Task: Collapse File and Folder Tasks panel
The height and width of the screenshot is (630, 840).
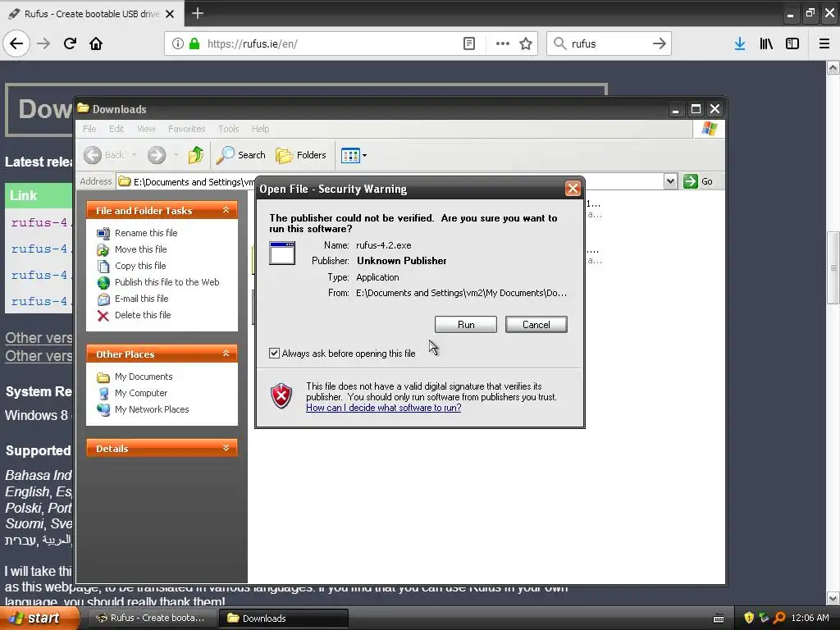Action: [x=226, y=210]
